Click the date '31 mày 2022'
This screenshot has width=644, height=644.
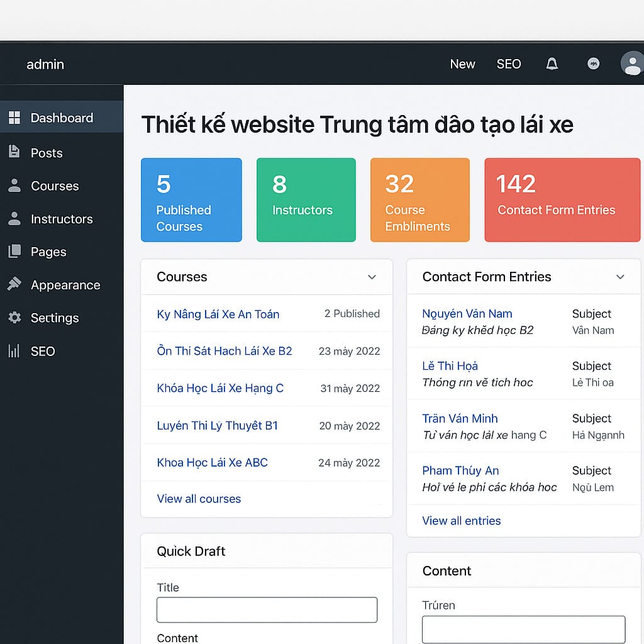[350, 389]
